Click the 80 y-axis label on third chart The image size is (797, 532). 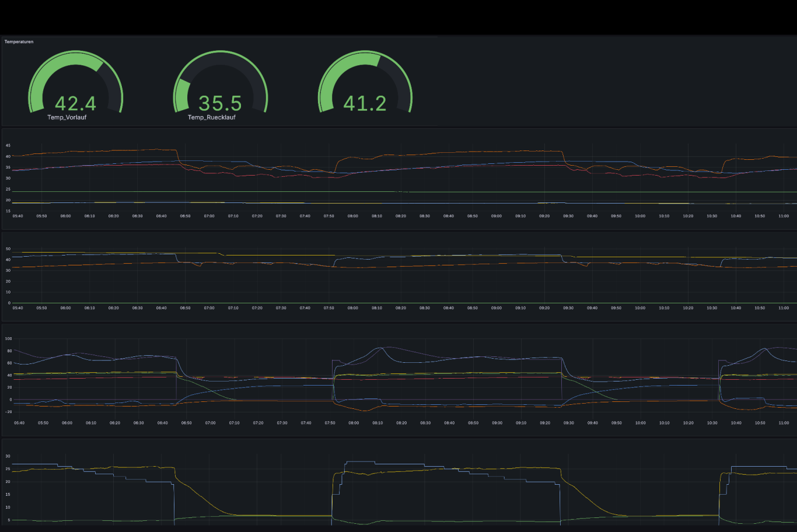click(8, 351)
